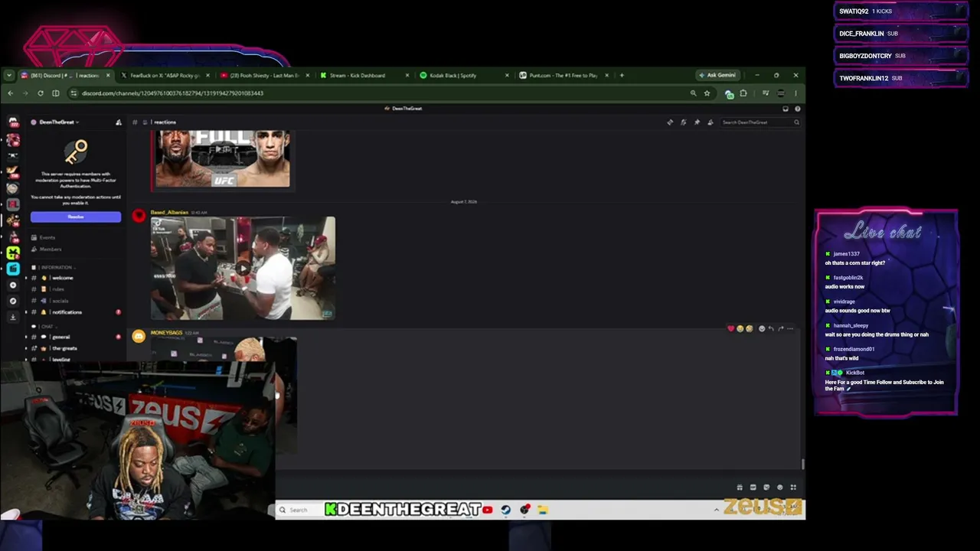Show hidden system tray icons
The image size is (980, 551).
coord(717,510)
